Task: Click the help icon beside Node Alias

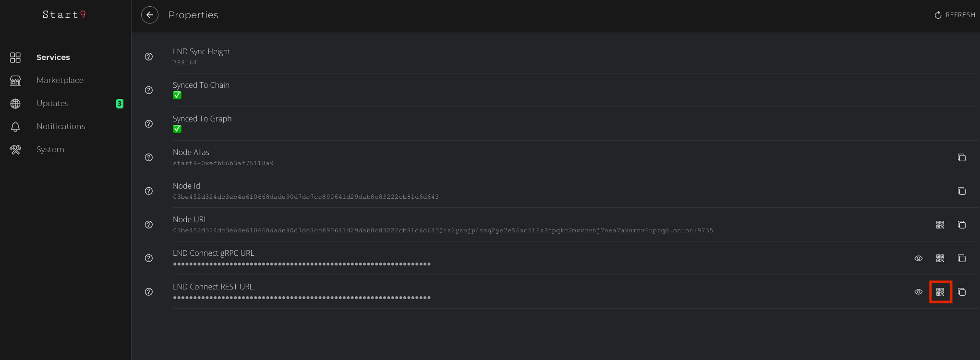Action: point(149,157)
